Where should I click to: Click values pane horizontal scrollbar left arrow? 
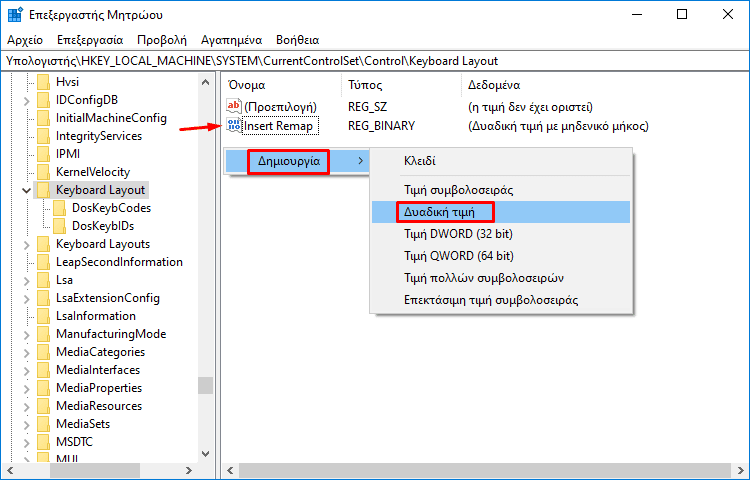tap(231, 470)
